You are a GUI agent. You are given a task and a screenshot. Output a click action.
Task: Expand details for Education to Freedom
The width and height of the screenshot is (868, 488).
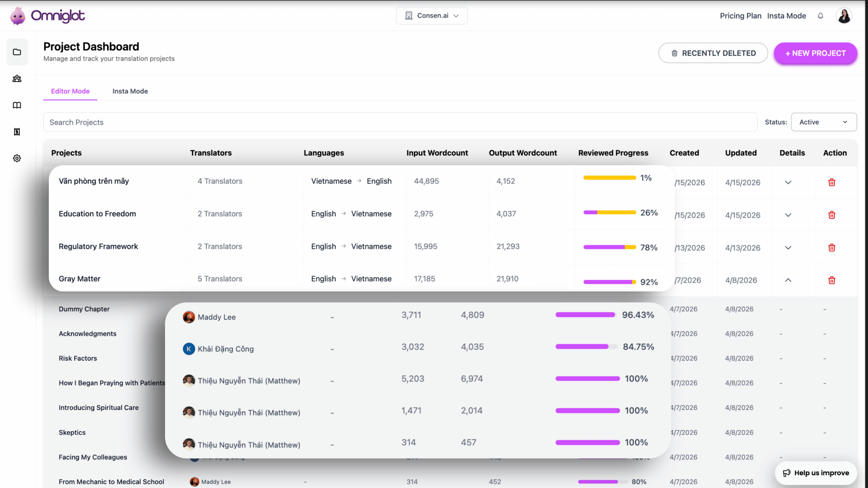pyautogui.click(x=788, y=215)
